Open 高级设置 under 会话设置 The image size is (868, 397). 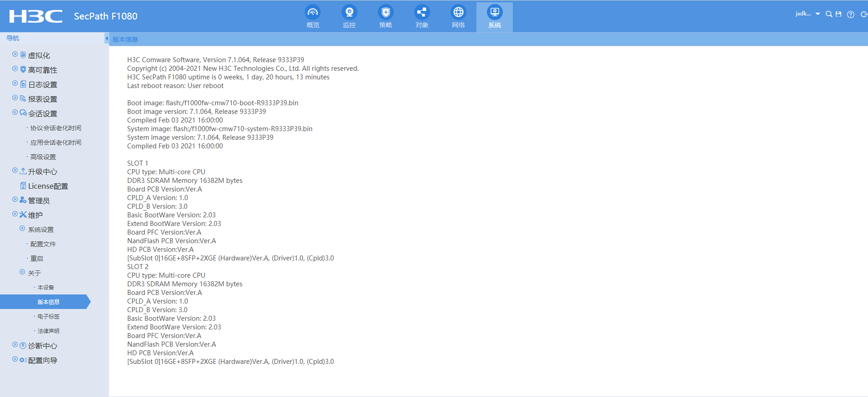(x=43, y=157)
